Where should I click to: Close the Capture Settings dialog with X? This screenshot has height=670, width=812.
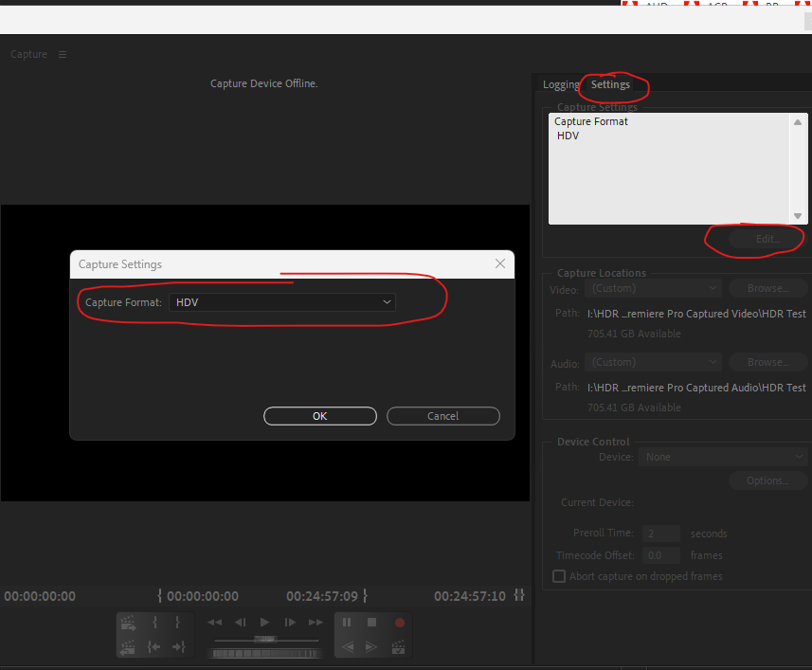pyautogui.click(x=500, y=263)
